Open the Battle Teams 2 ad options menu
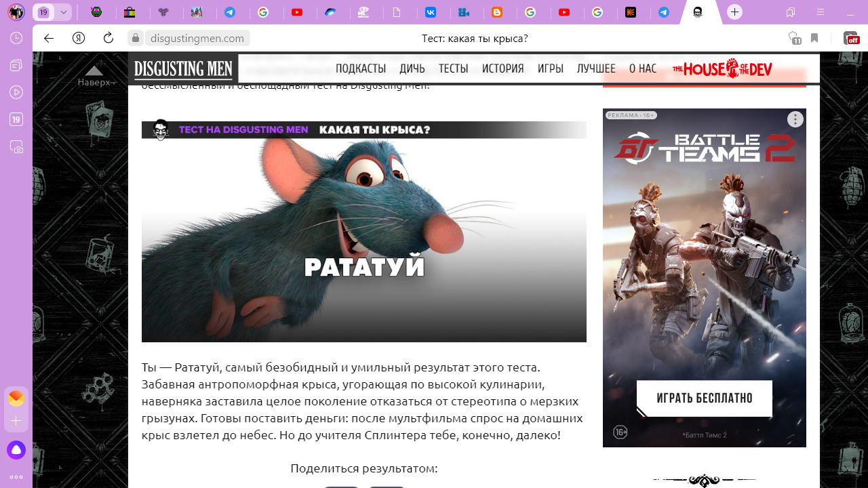Screen dimensions: 868x488 tap(795, 120)
